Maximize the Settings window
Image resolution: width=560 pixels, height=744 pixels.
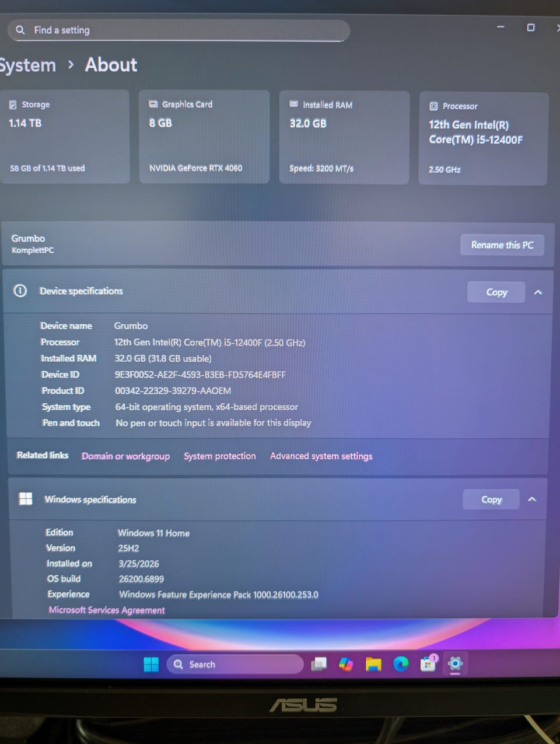531,27
